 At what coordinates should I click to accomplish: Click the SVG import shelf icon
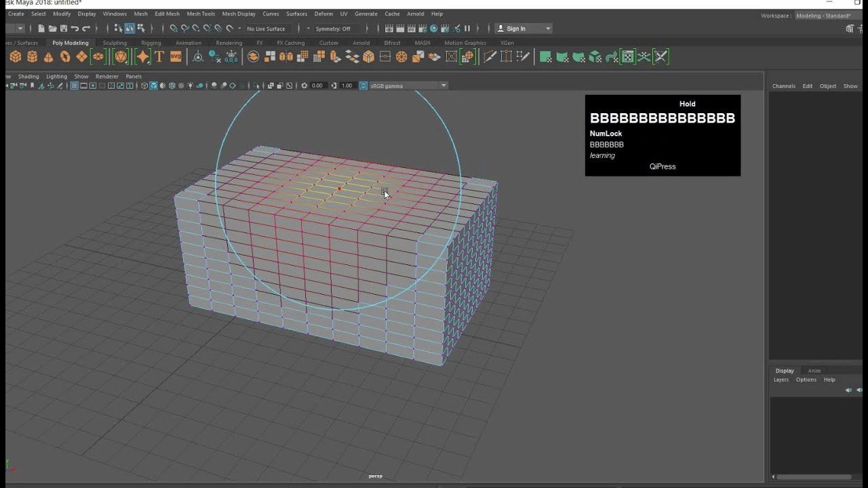[176, 57]
